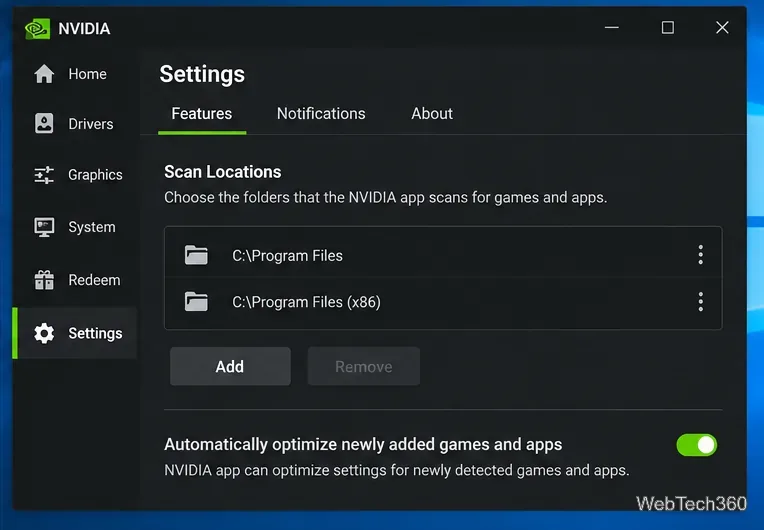The width and height of the screenshot is (764, 530).
Task: Maximize the NVIDIA app window
Action: (668, 27)
